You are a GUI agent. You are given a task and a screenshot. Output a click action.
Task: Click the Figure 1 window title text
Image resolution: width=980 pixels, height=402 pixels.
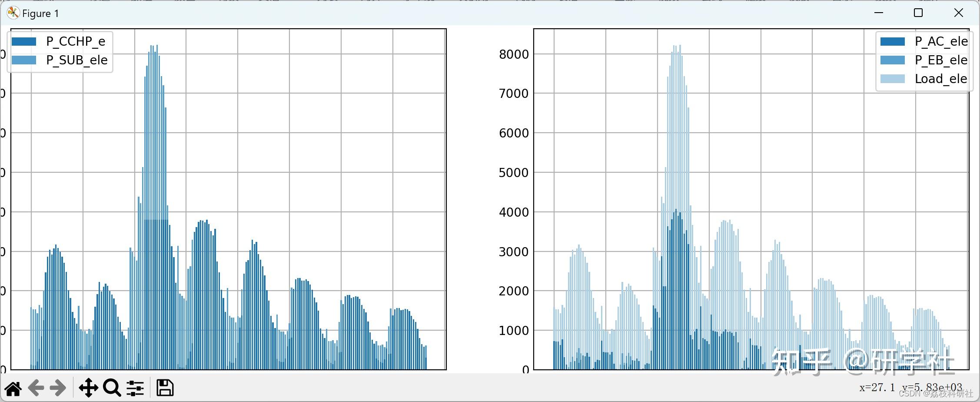click(x=40, y=14)
